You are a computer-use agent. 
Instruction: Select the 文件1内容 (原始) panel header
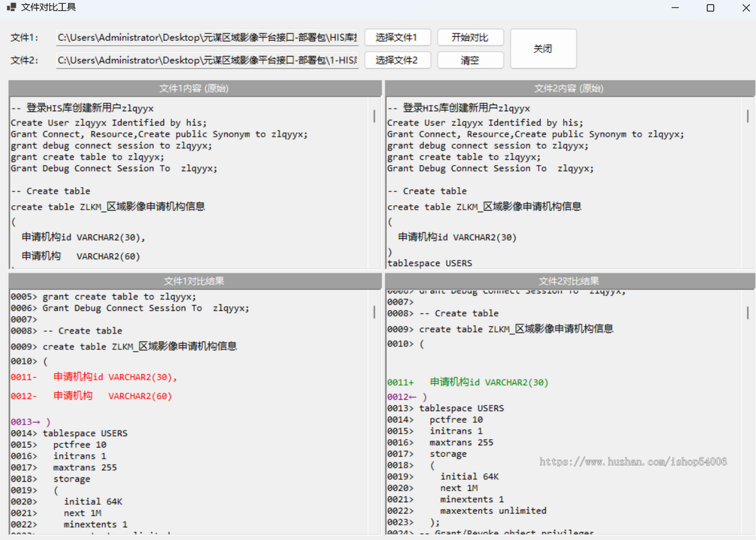tap(195, 88)
